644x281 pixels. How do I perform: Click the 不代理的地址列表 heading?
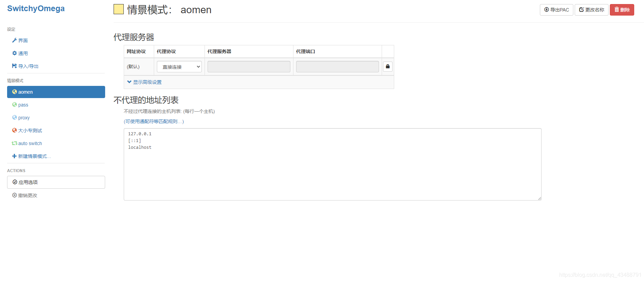(146, 100)
